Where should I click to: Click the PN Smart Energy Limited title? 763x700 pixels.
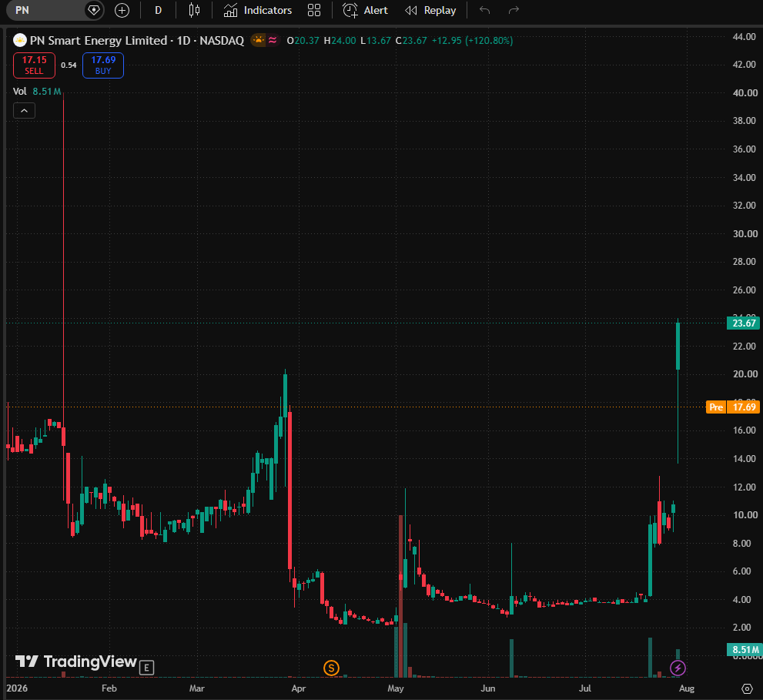coord(99,40)
